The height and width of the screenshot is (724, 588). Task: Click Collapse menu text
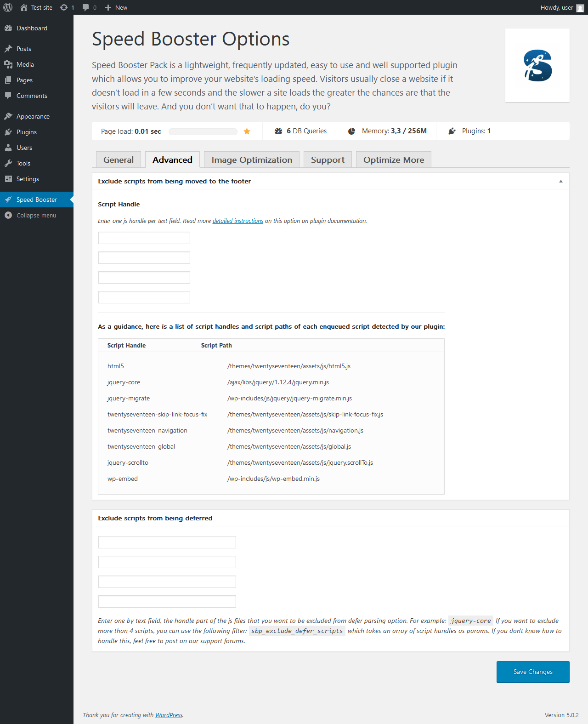(36, 215)
